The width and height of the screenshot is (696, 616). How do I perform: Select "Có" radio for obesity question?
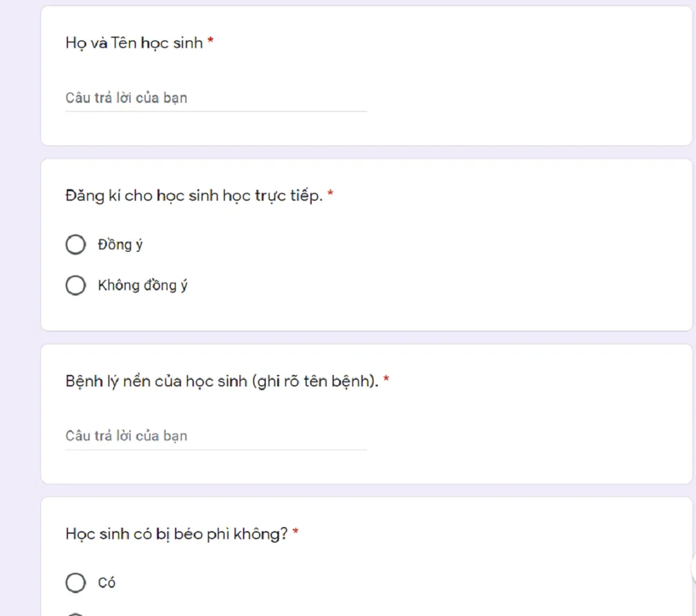(x=75, y=583)
